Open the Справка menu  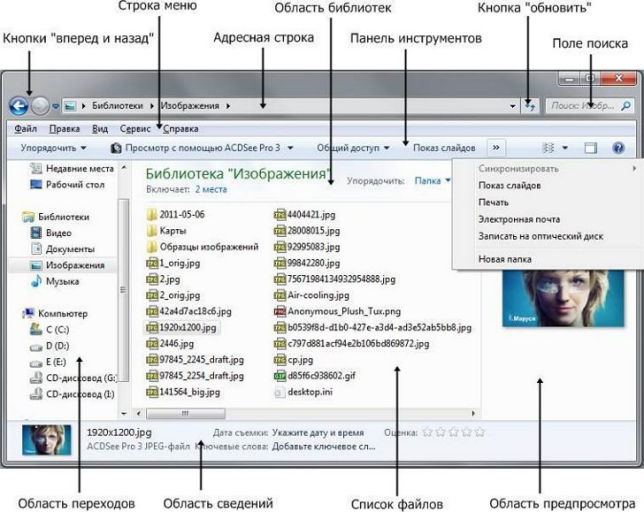coord(181,129)
